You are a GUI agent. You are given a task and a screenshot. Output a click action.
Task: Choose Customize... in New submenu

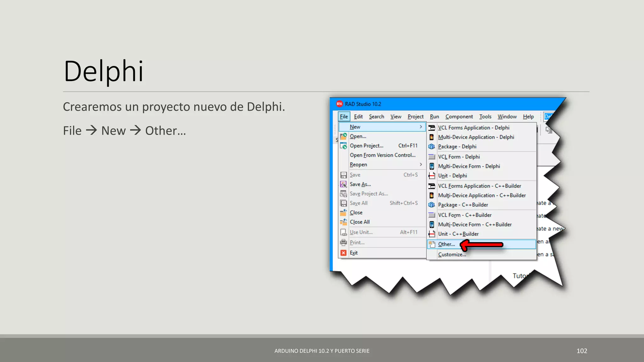pyautogui.click(x=481, y=255)
